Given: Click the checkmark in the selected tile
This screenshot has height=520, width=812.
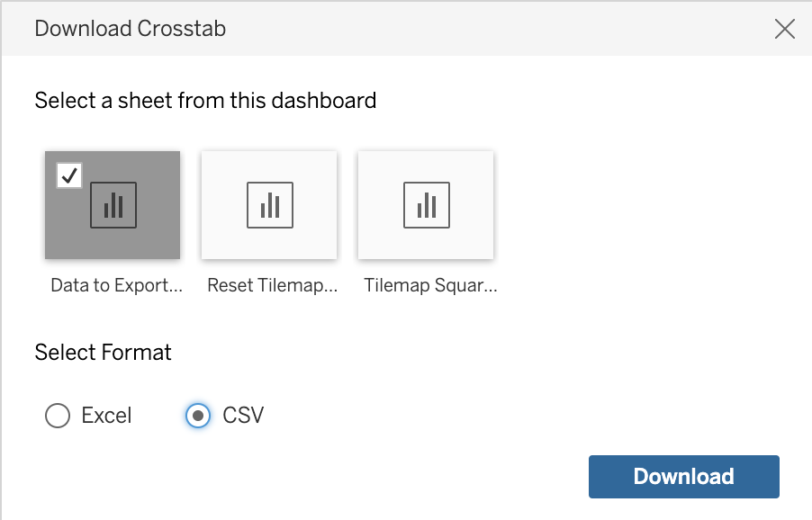Looking at the screenshot, I should tap(69, 175).
